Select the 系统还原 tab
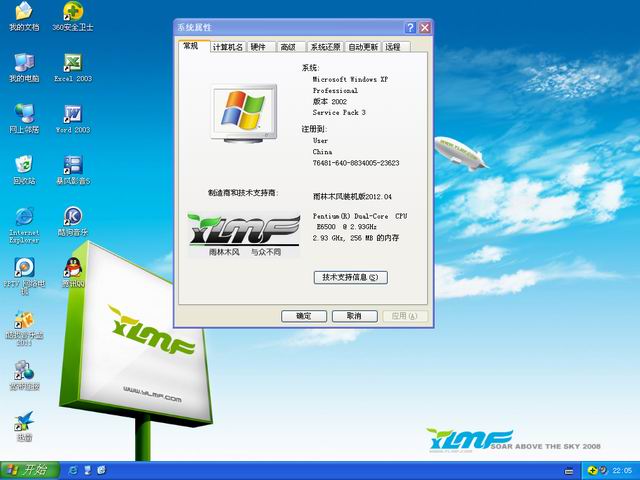The width and height of the screenshot is (640, 480). click(325, 47)
